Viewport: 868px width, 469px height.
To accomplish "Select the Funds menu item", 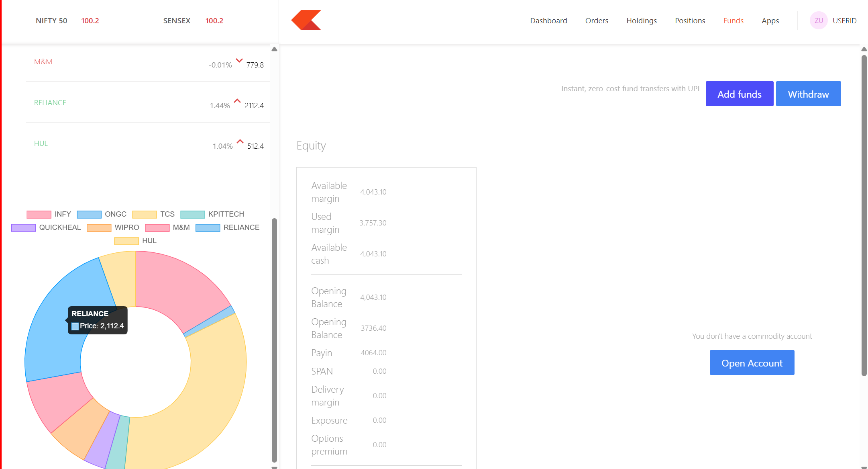I will [x=734, y=20].
